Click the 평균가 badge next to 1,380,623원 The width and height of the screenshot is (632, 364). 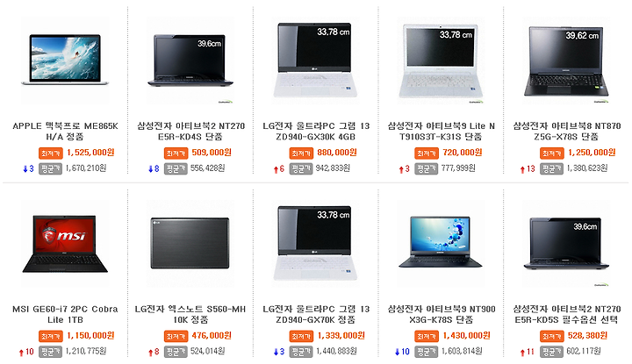[552, 168]
